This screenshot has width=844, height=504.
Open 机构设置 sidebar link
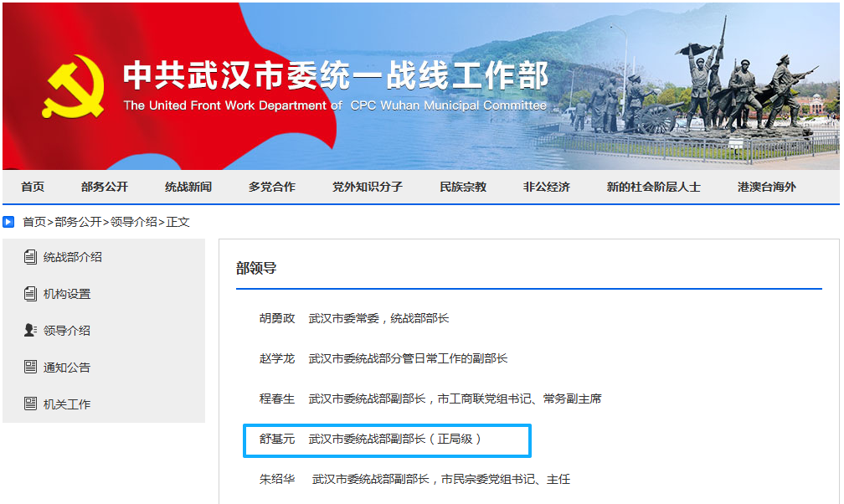tap(67, 294)
